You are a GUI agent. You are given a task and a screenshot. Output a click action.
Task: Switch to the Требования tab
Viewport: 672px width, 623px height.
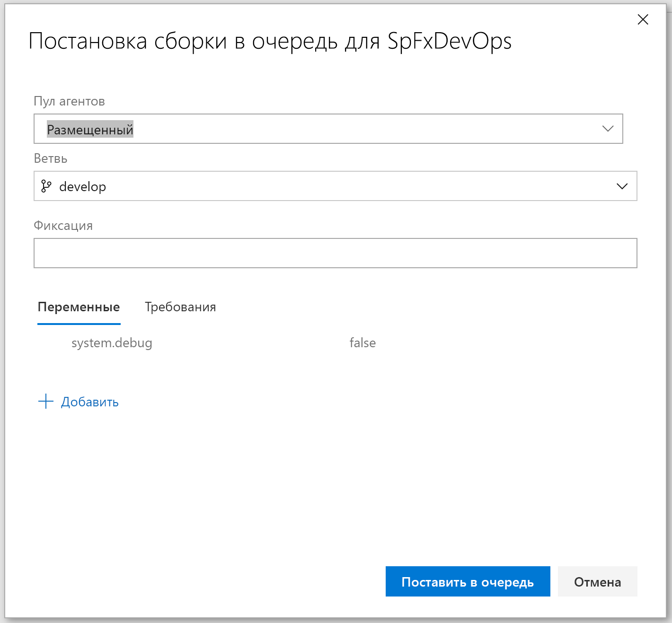point(180,307)
